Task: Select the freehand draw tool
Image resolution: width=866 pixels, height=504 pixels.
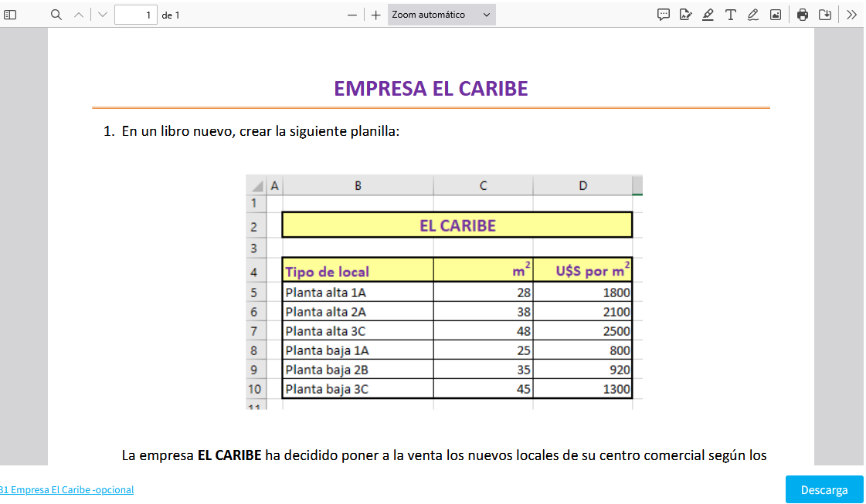Action: tap(752, 15)
